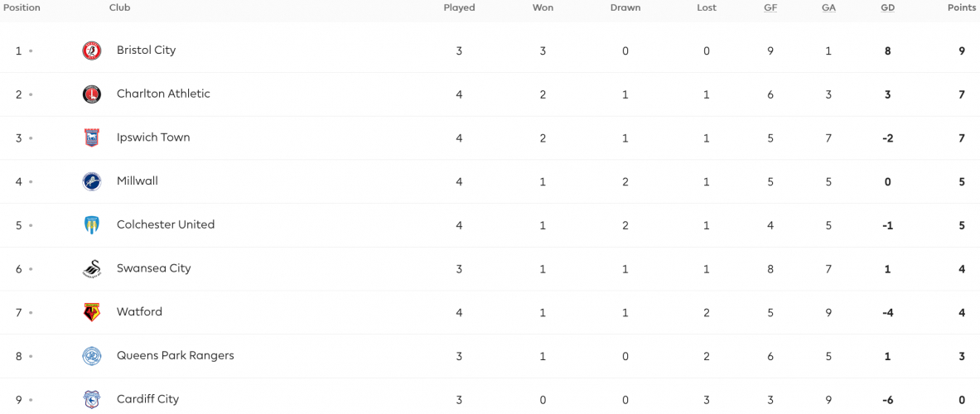Open the Queens Park Rangers link
The height and width of the screenshot is (414, 980).
pyautogui.click(x=175, y=356)
